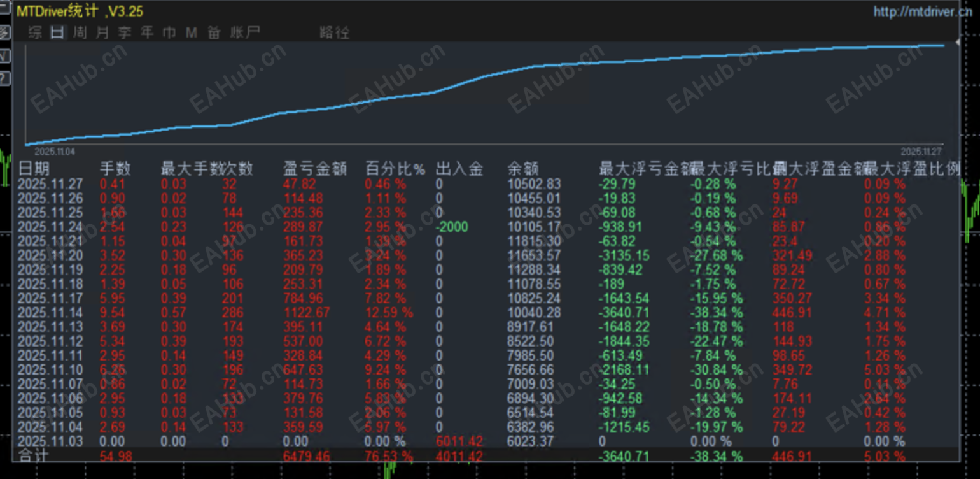Viewport: 980px width, 479px height.
Task: Click the 321.49 floating profit value
Action: 792,255
